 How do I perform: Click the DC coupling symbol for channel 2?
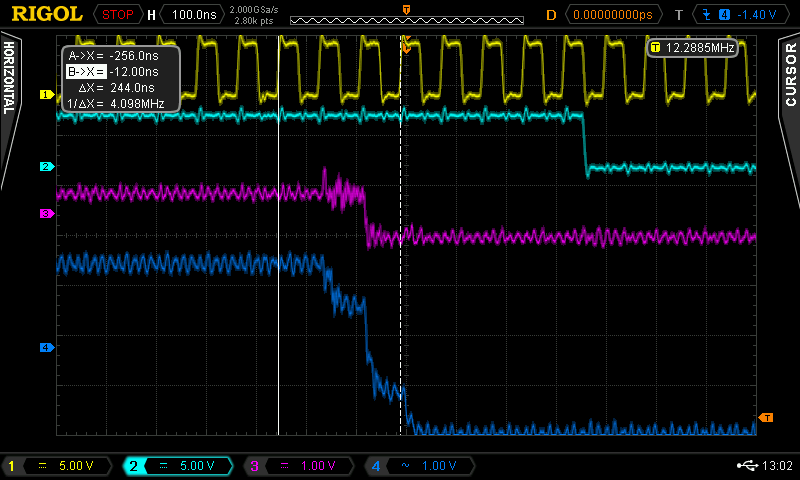(x=164, y=465)
